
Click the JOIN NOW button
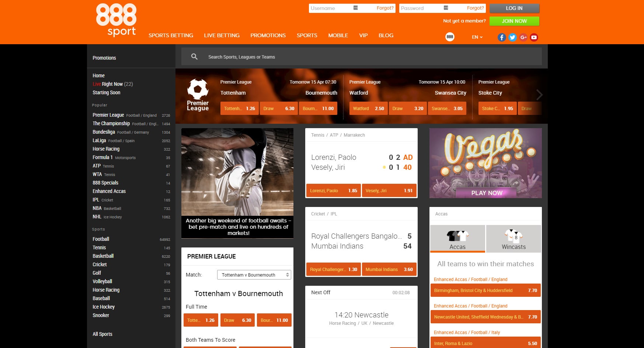coord(514,21)
